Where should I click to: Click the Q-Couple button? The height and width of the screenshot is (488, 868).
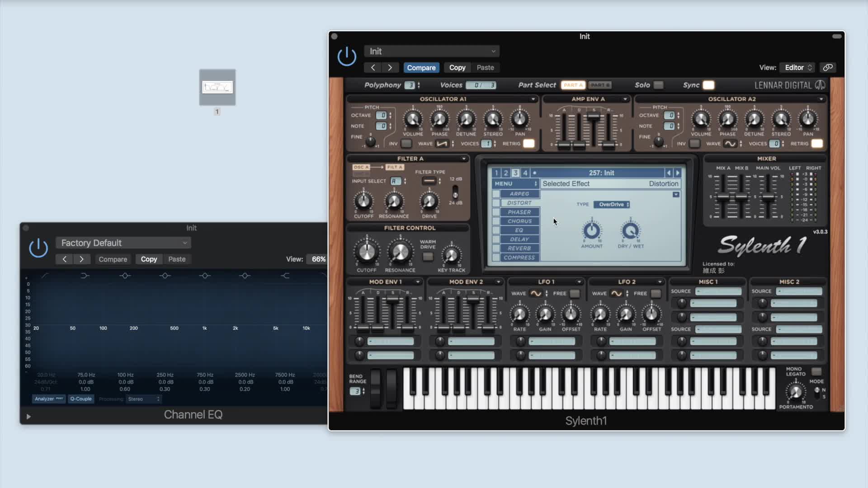(81, 399)
